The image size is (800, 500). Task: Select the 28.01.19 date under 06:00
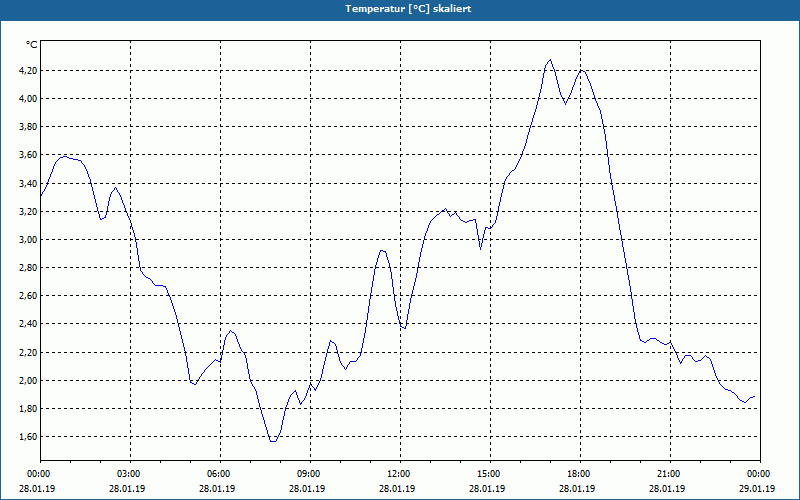217,488
